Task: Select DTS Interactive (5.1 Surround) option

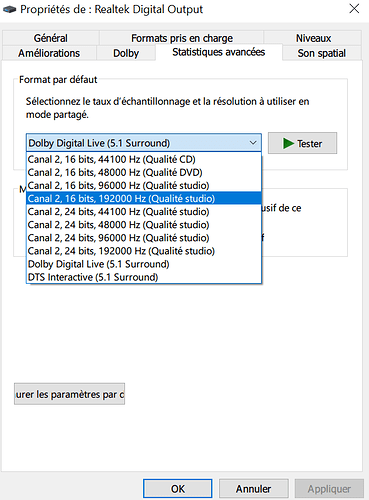Action: coord(144,277)
